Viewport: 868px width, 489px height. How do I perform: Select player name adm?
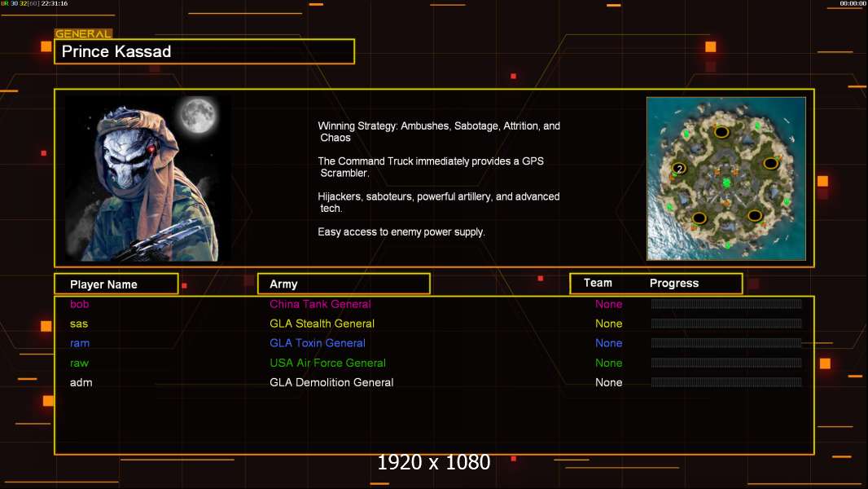tap(81, 382)
